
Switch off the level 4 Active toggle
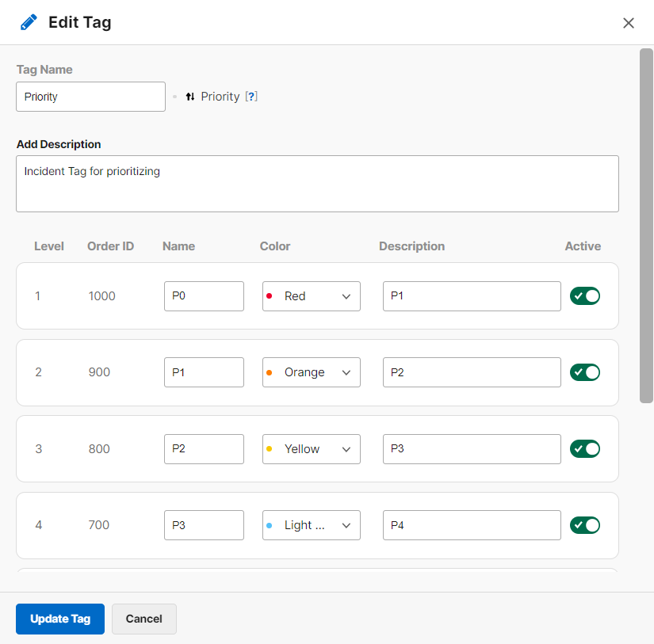coord(585,525)
